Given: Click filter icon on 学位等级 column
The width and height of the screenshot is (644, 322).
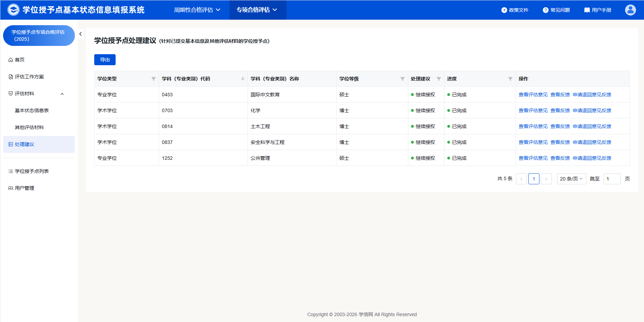Looking at the screenshot, I should tap(402, 79).
